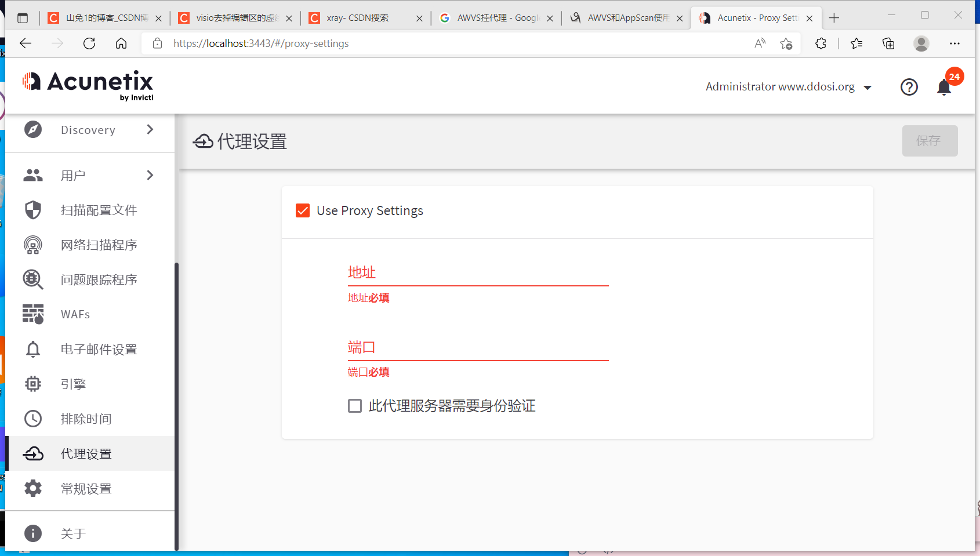Switch to xray- CSDN搜索 tab
The image size is (980, 556).
click(365, 18)
